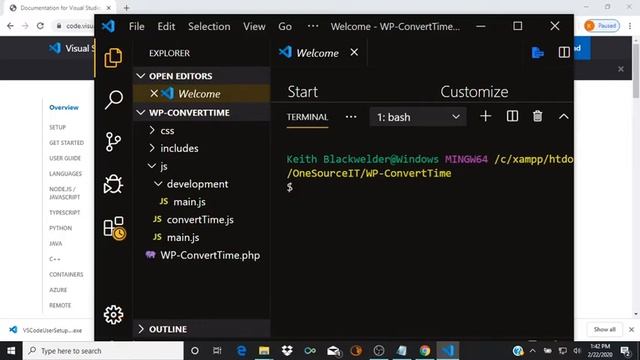Open VSCodeUserSetup download item in browser
The image size is (640, 360).
[46, 330]
